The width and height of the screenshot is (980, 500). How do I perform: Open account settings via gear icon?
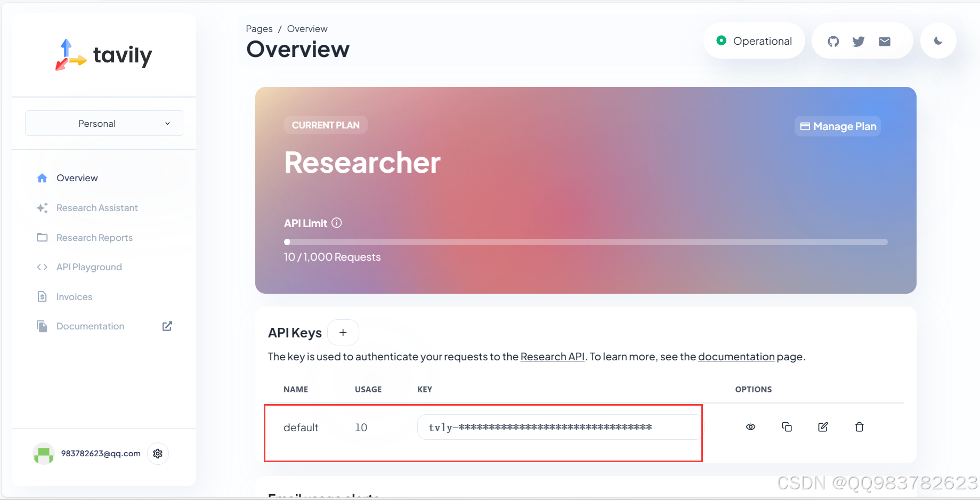click(158, 453)
